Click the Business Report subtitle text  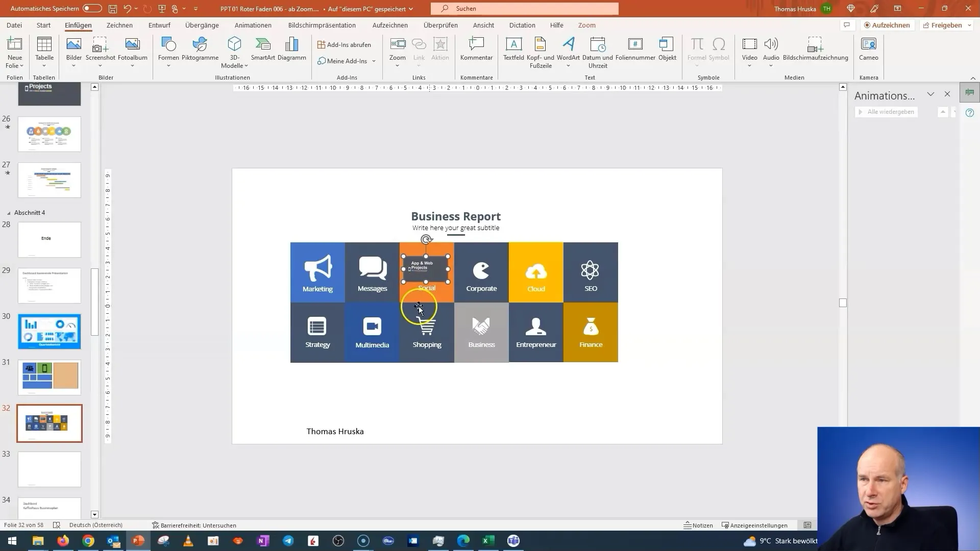click(456, 228)
